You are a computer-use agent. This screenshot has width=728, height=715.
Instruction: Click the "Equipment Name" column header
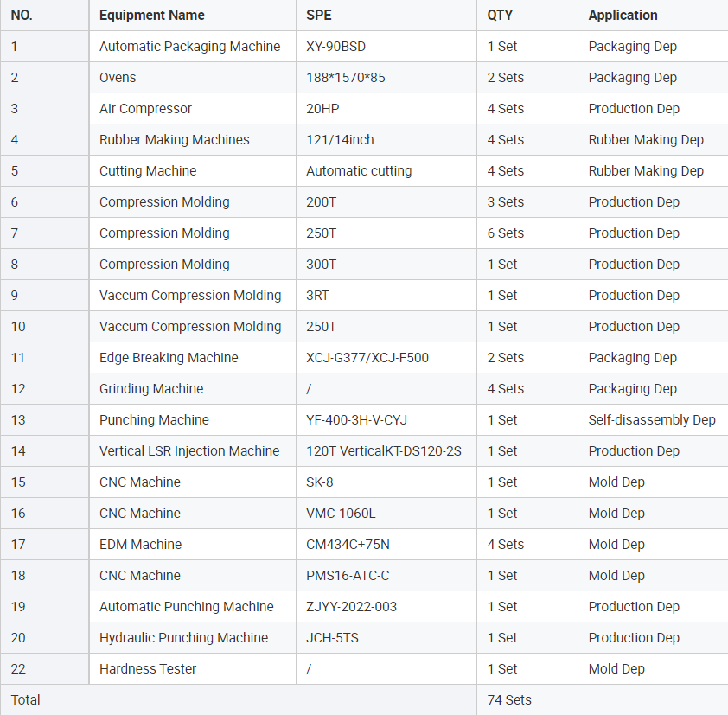pos(152,15)
